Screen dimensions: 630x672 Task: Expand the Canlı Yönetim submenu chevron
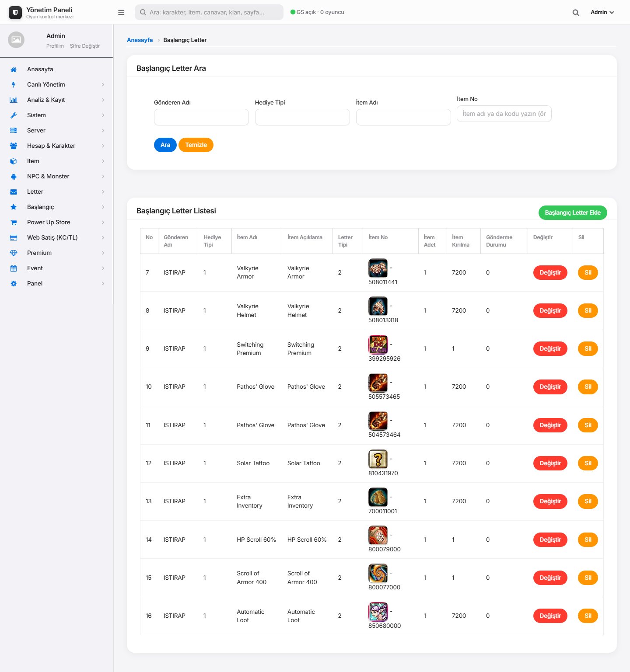(103, 85)
